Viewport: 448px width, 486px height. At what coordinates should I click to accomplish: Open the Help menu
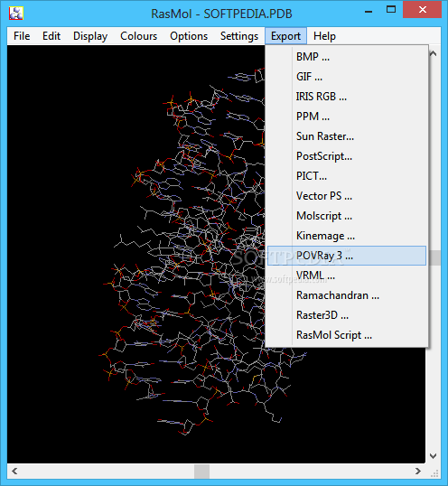[x=324, y=36]
